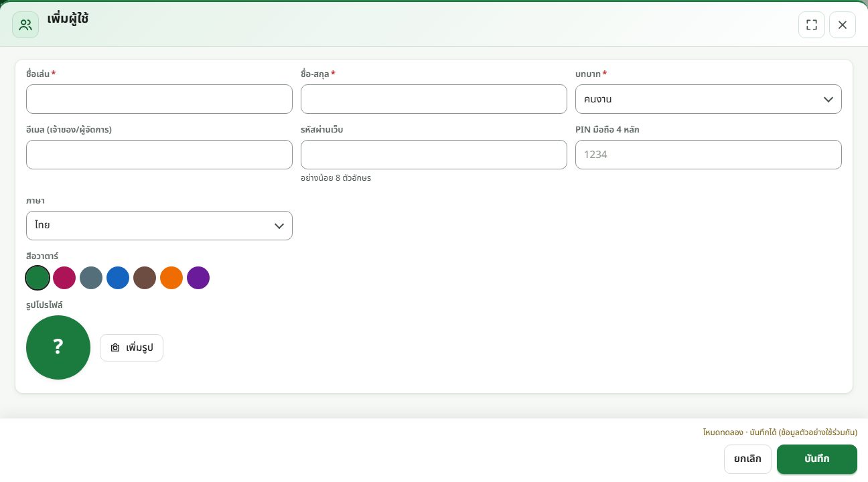Image resolution: width=868 pixels, height=482 pixels.
Task: Choose the orange avatar color
Action: point(171,278)
